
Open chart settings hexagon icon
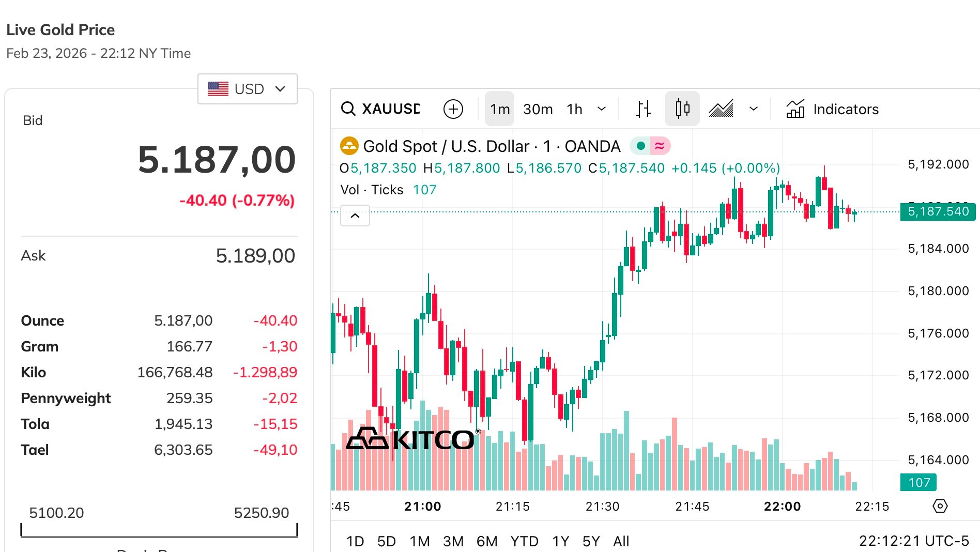pos(940,506)
